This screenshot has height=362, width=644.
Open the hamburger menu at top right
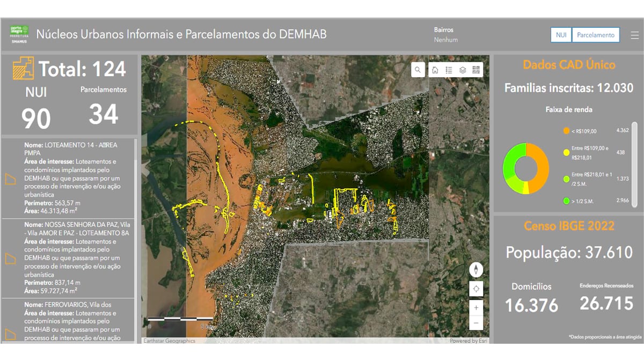click(634, 34)
